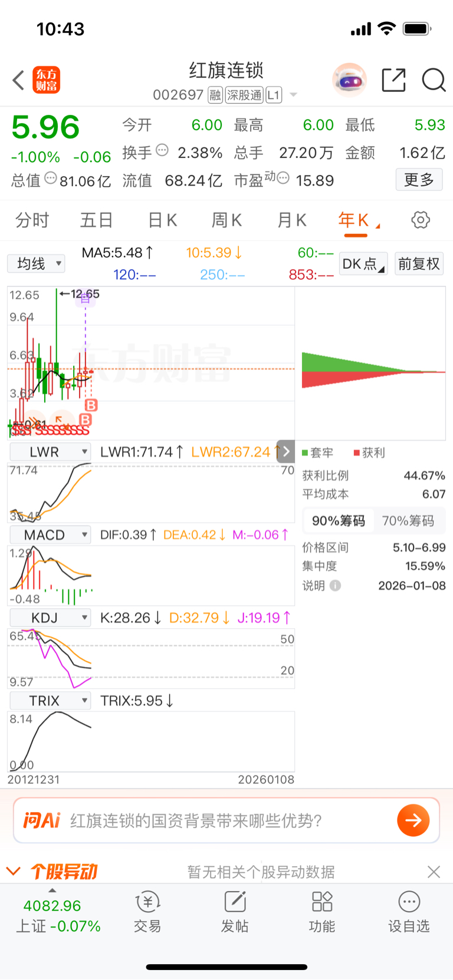The image size is (453, 980).
Task: Toggle the 前复权 adjustment button
Action: (419, 263)
